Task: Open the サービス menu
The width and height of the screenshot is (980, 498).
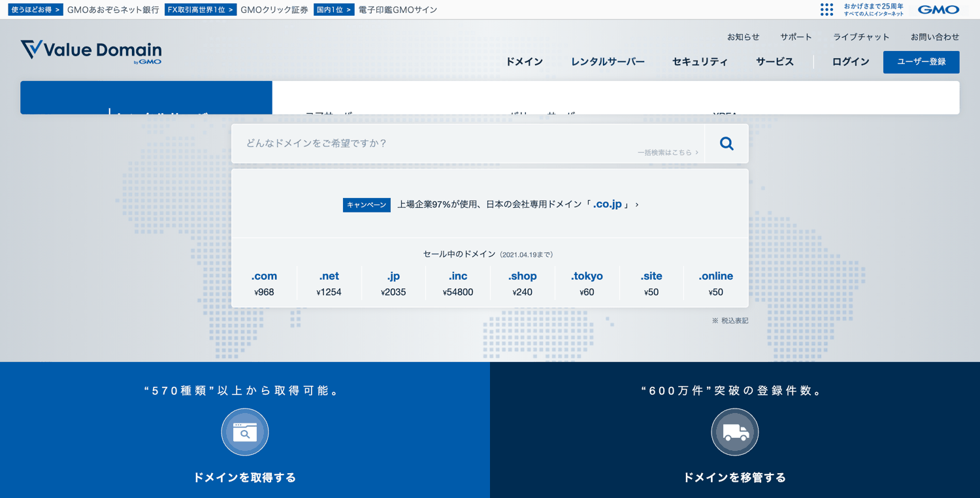Action: click(x=775, y=61)
